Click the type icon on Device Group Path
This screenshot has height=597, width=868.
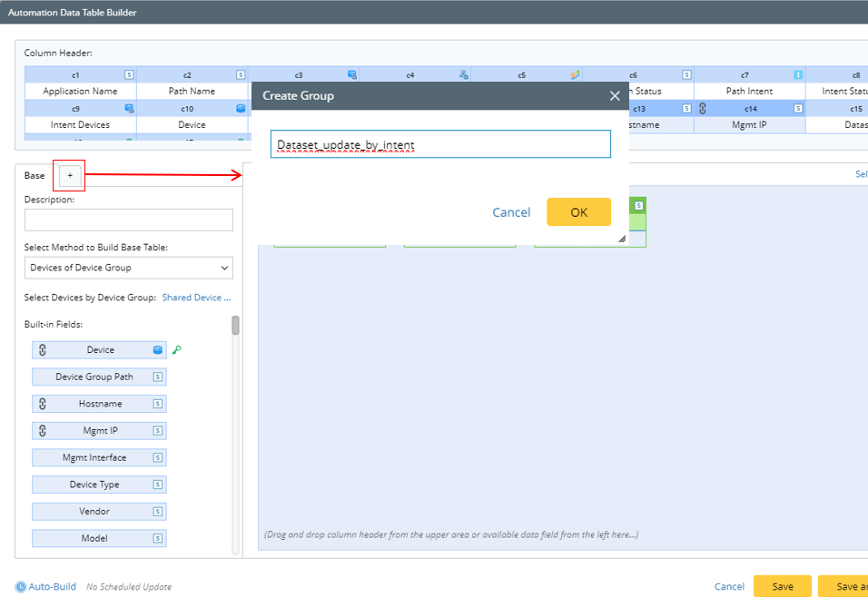(158, 377)
